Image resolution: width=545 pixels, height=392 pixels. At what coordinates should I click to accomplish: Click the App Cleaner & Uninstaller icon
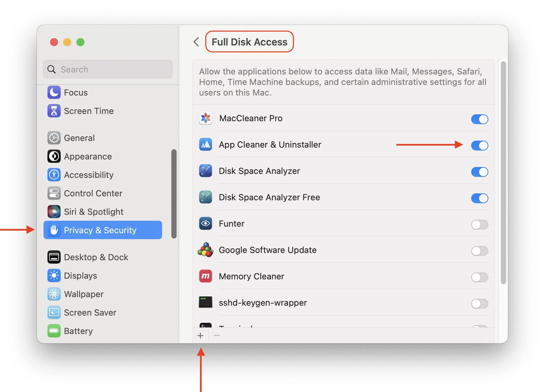pos(205,145)
